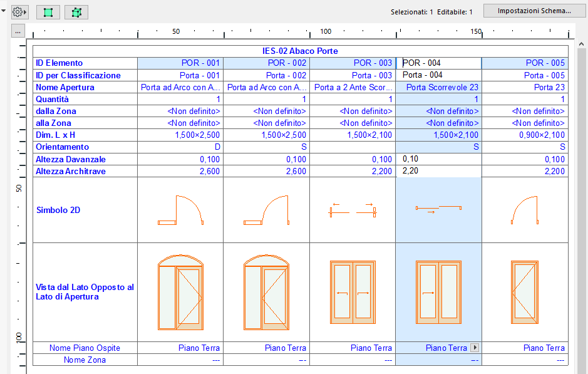
Task: Edit the POR - 004 ID field
Action: (439, 63)
